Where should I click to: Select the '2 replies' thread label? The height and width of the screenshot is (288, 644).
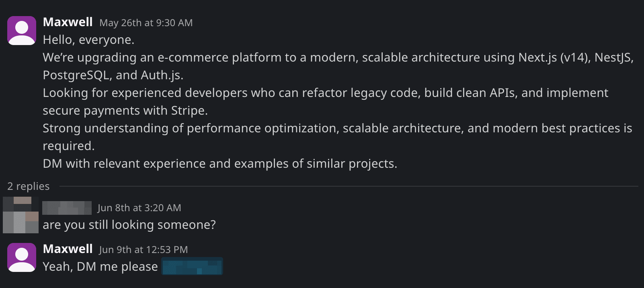29,186
